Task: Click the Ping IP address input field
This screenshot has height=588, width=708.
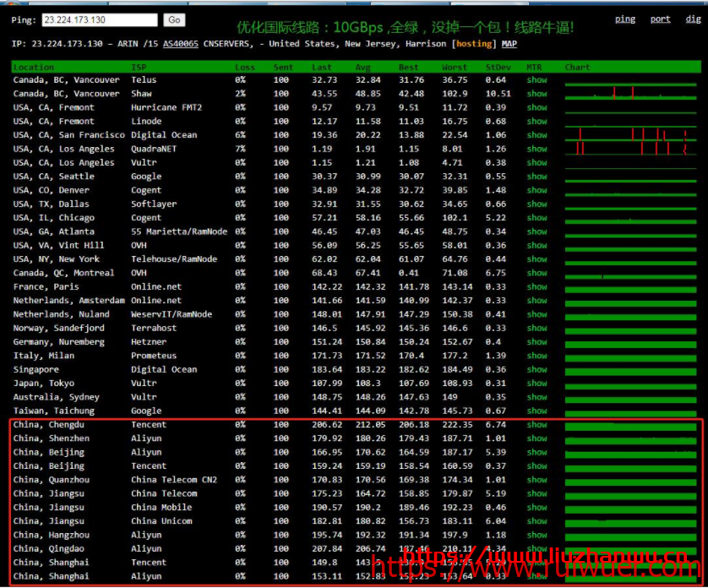Action: (x=99, y=19)
